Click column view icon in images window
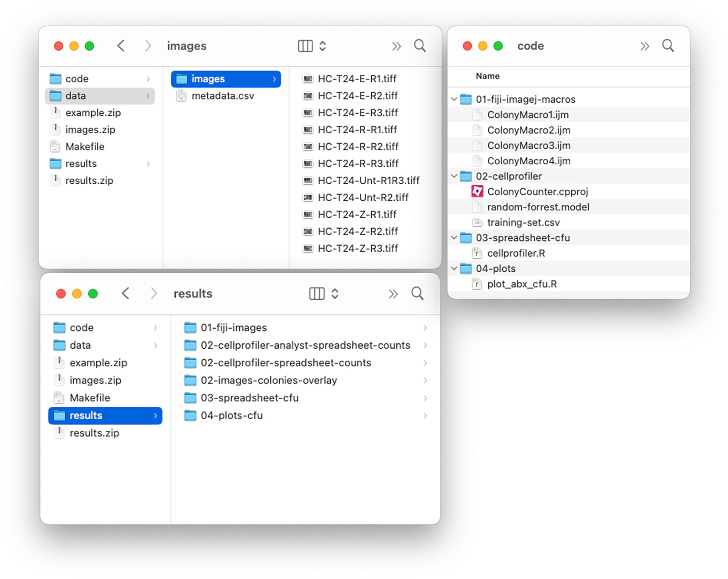Screen dimensions: 728x579 (x=305, y=46)
